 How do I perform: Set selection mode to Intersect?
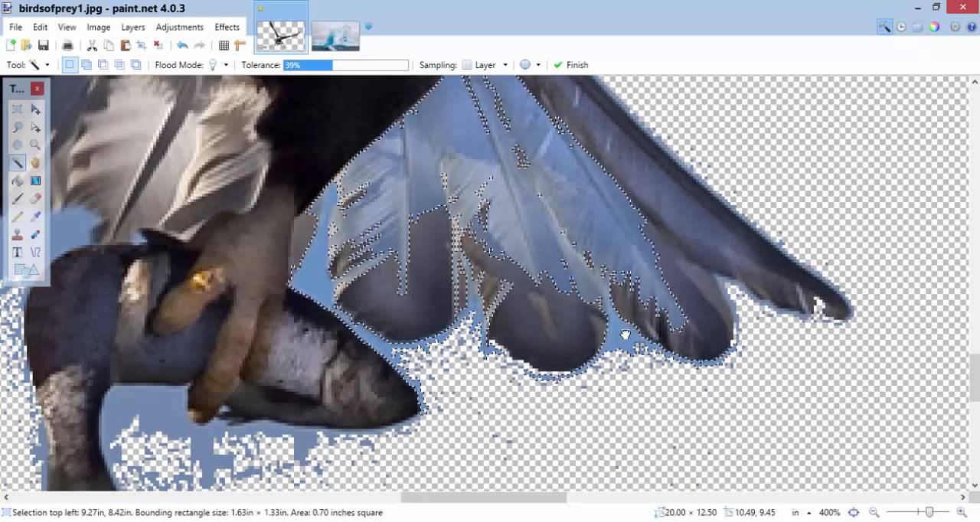coord(119,65)
